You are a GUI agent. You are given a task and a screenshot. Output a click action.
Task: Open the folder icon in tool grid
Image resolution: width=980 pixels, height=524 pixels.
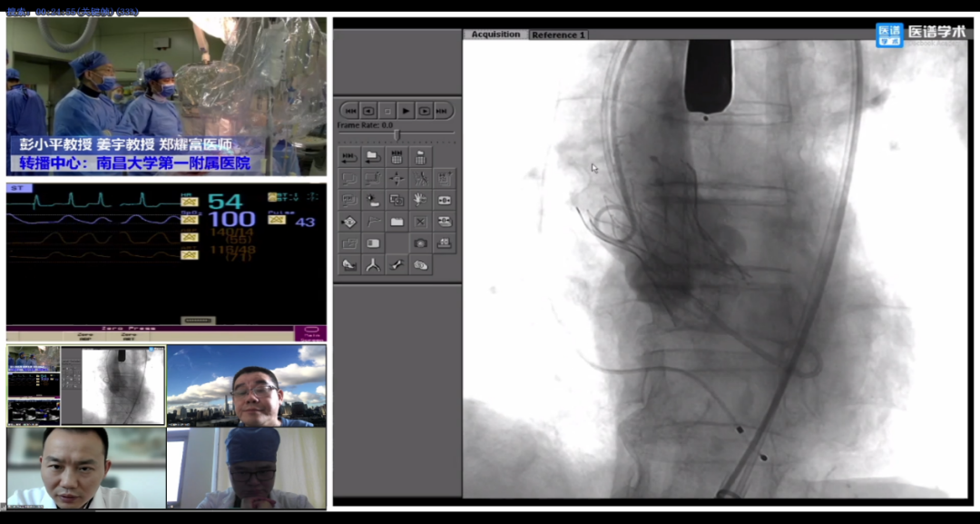397,222
